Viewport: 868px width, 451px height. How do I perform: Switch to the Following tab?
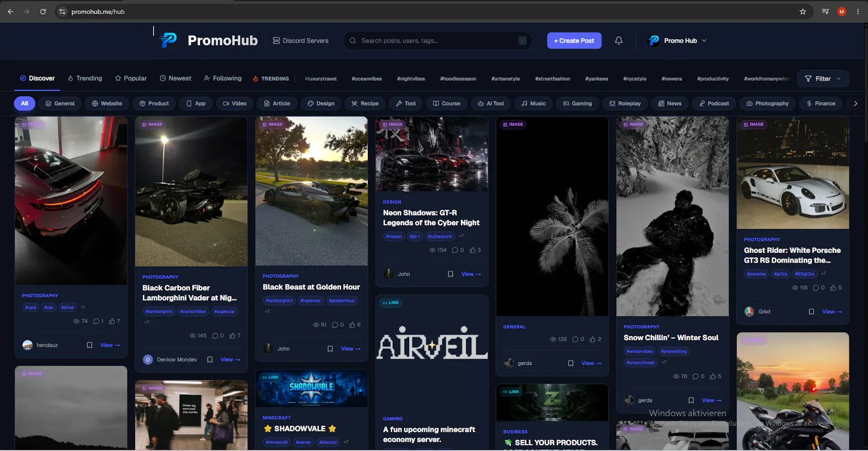pyautogui.click(x=222, y=79)
